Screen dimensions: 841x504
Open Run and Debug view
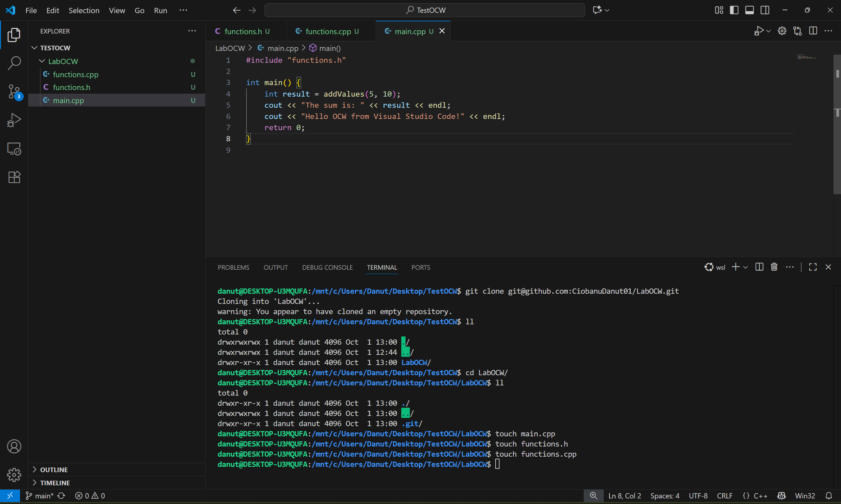coord(14,120)
